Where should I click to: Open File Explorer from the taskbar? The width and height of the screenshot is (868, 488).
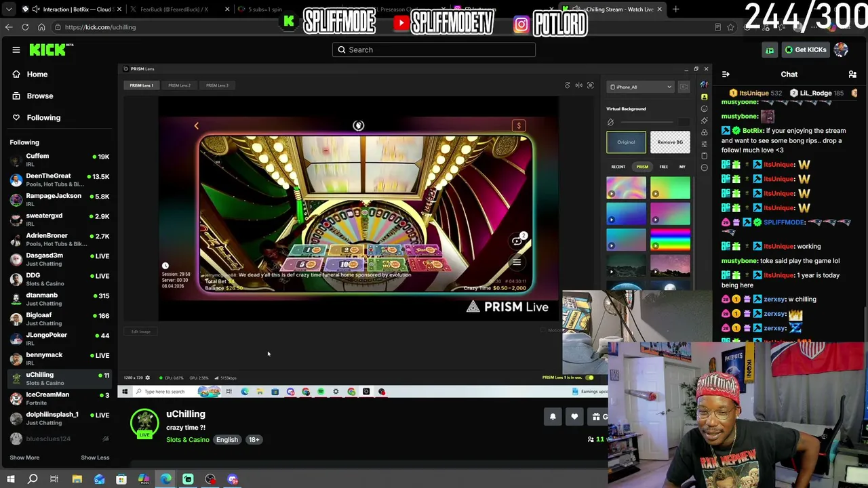(x=77, y=479)
